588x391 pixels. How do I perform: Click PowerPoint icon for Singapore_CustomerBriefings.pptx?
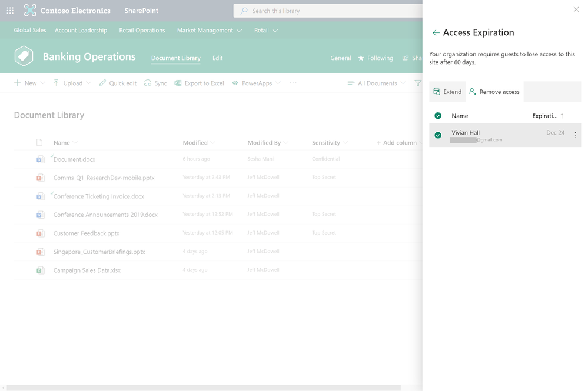tap(40, 252)
